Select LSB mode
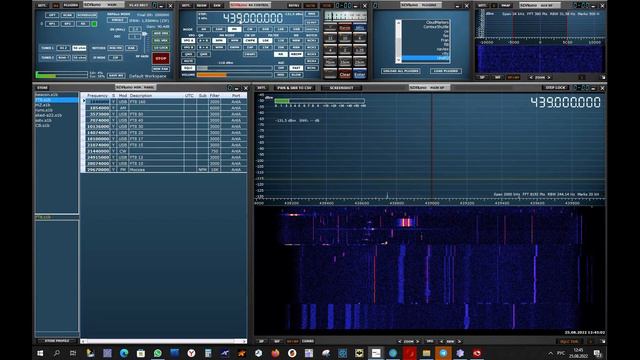The image size is (640, 360). pos(281,29)
